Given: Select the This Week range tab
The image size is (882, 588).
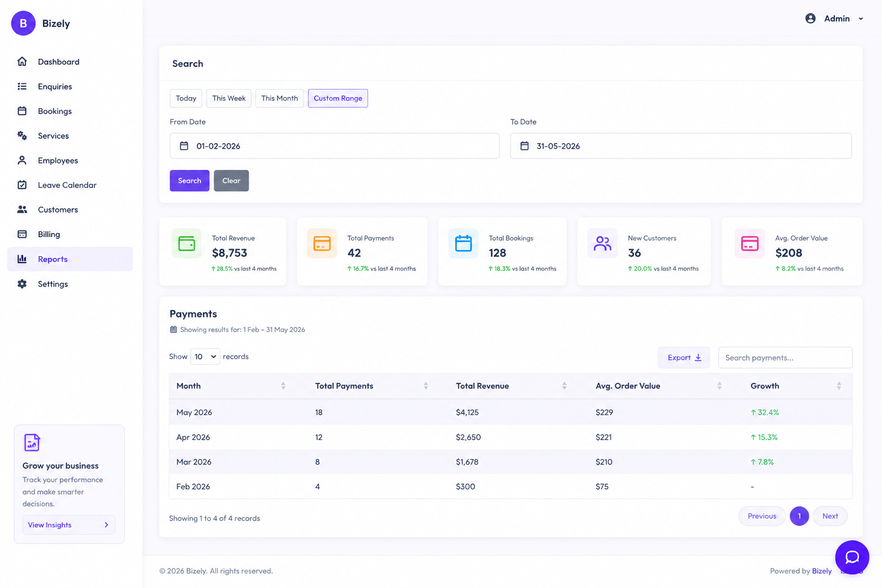Looking at the screenshot, I should point(229,98).
